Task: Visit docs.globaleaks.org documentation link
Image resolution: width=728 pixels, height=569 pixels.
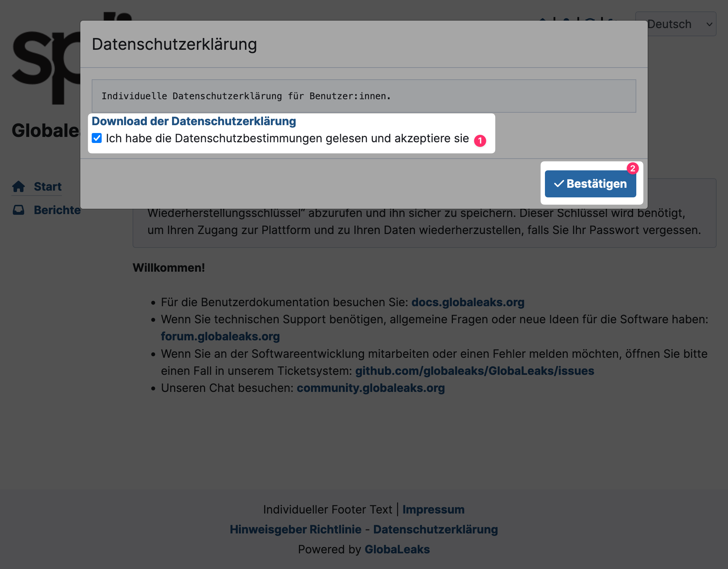Action: pos(467,302)
